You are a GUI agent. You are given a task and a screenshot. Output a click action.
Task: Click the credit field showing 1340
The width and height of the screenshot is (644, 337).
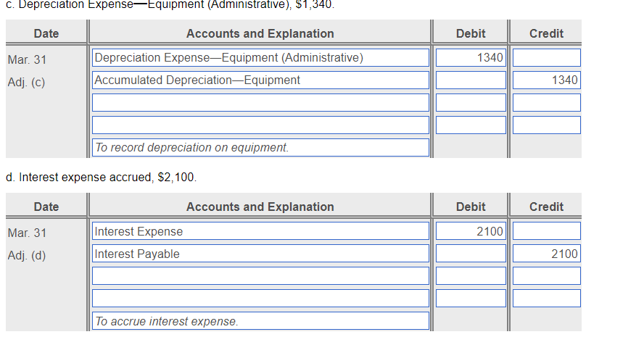click(547, 80)
